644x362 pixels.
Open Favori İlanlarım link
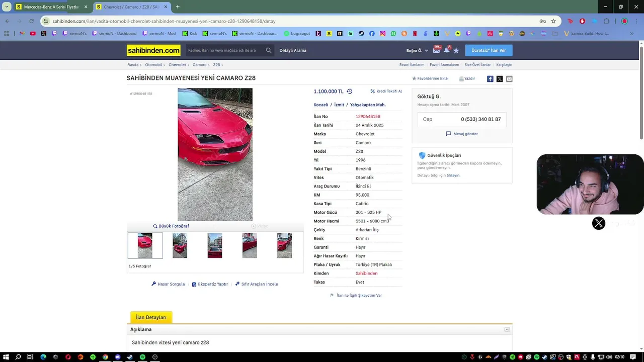pyautogui.click(x=412, y=65)
